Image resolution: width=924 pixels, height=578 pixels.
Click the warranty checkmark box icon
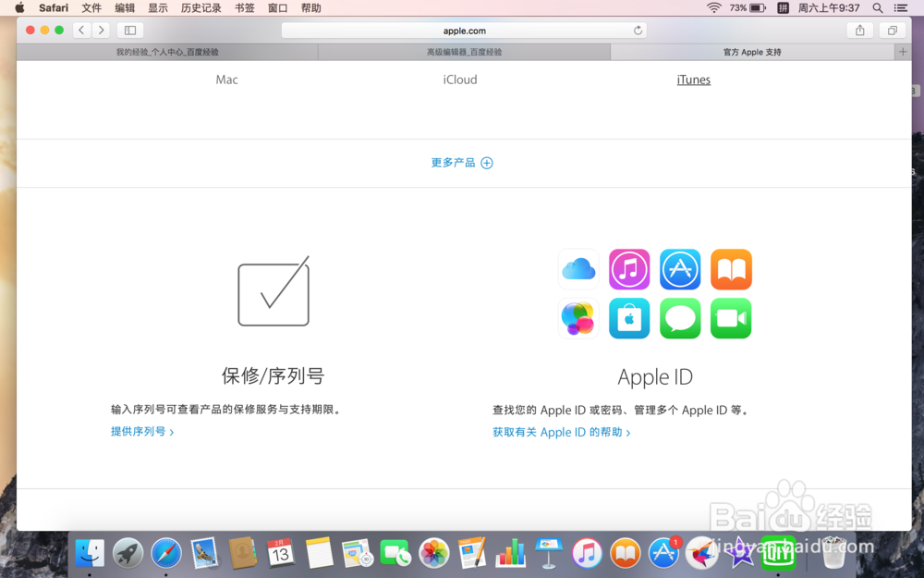pos(274,291)
